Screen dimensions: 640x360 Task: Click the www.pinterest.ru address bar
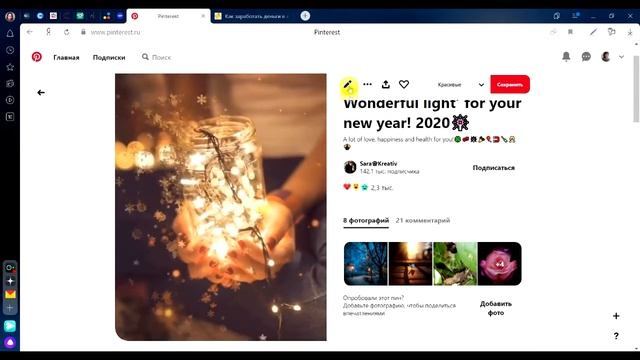[x=116, y=32]
